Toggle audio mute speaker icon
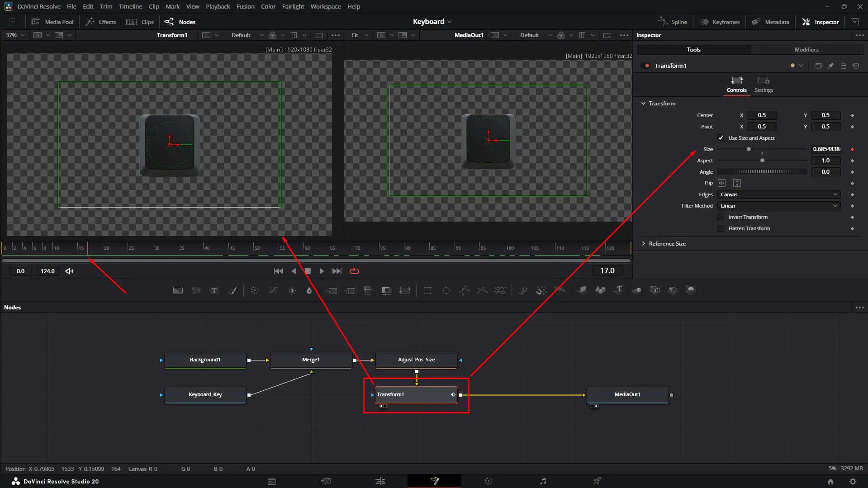The height and width of the screenshot is (488, 868). pos(69,271)
